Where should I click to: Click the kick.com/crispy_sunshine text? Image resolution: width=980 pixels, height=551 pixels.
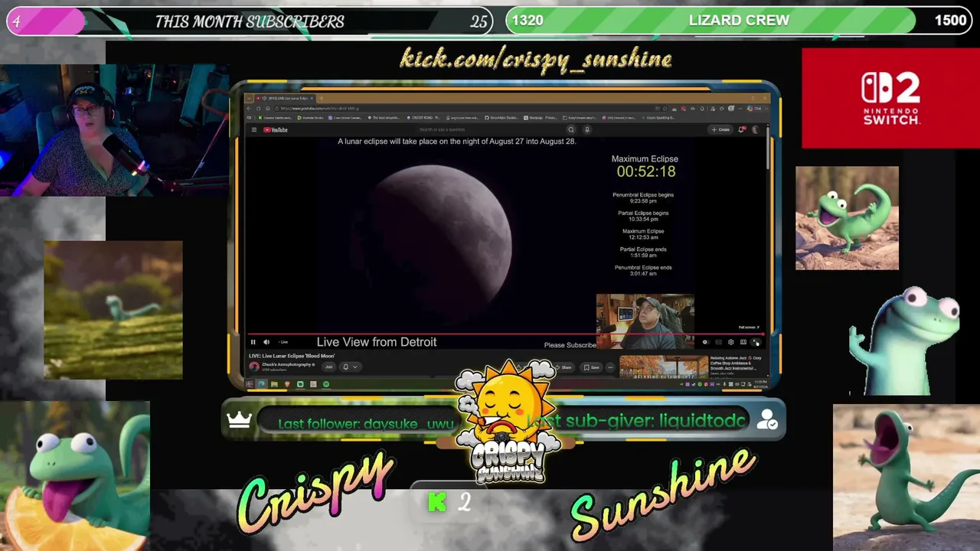[x=536, y=59]
